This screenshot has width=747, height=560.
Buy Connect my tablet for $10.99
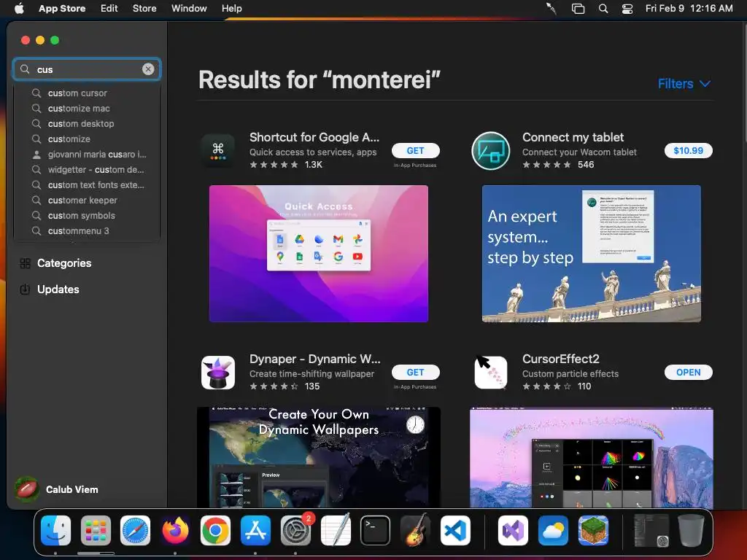[689, 150]
